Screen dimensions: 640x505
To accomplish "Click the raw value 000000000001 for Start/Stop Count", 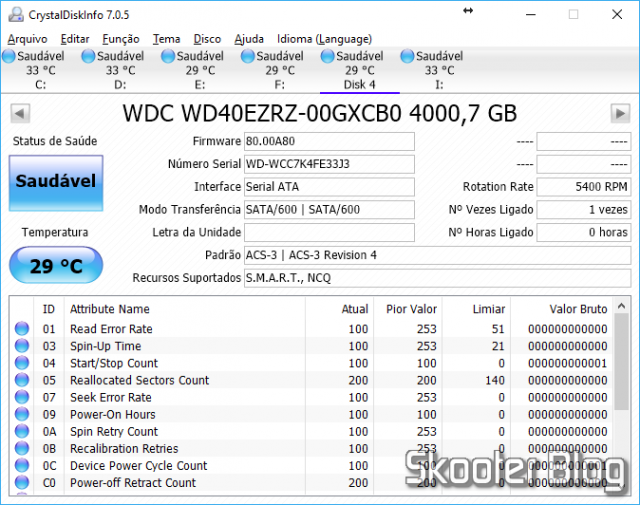I will pos(567,363).
